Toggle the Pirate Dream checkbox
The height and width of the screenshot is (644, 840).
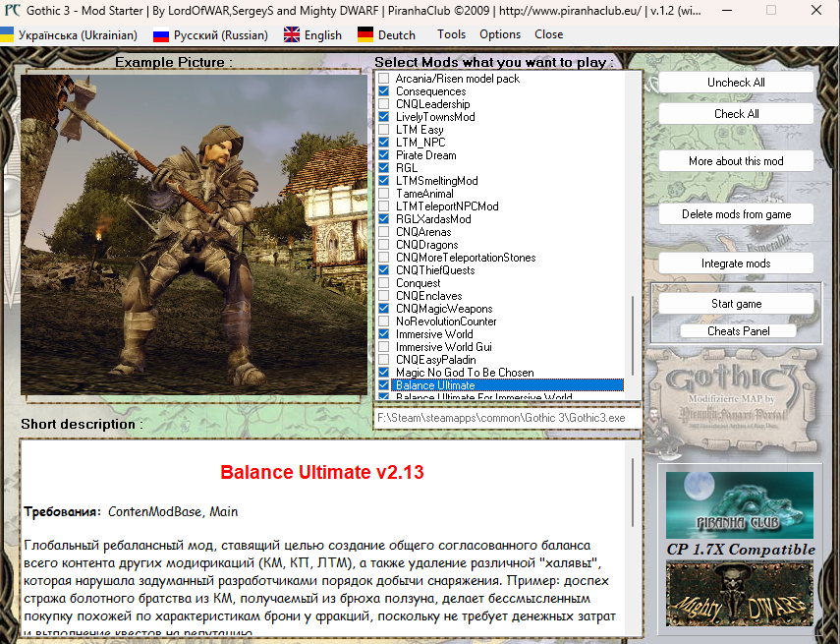pyautogui.click(x=384, y=155)
